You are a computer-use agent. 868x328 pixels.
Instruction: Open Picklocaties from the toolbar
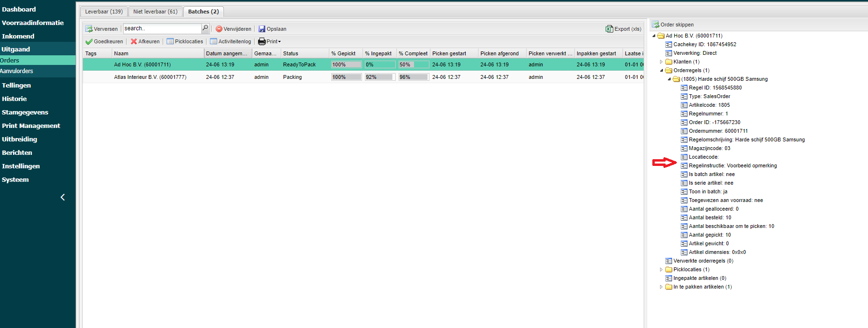185,42
